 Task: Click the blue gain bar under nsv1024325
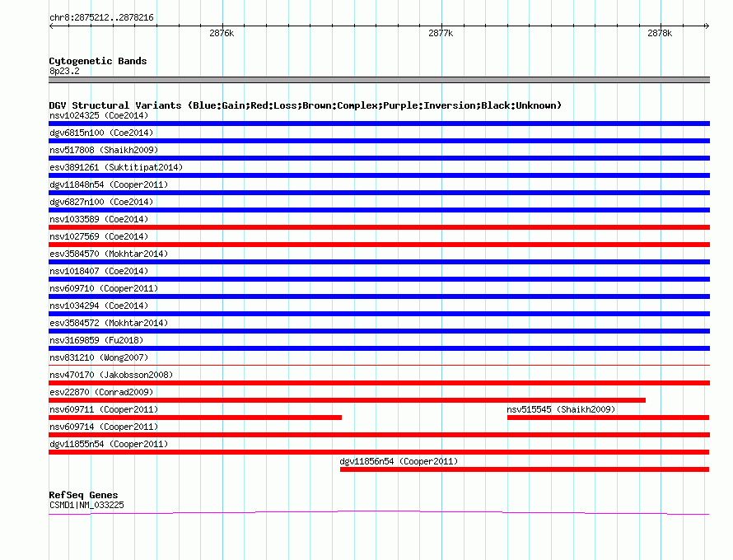click(379, 124)
